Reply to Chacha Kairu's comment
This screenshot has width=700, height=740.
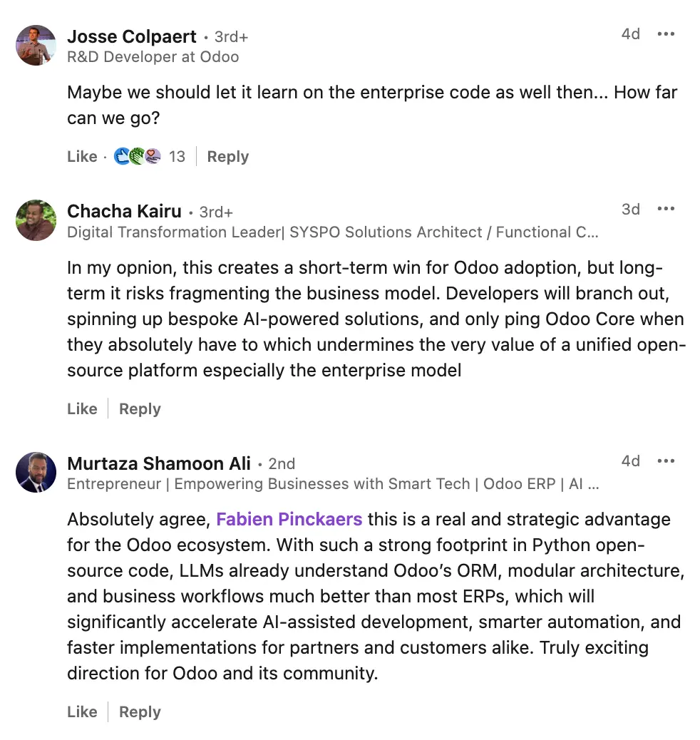140,409
